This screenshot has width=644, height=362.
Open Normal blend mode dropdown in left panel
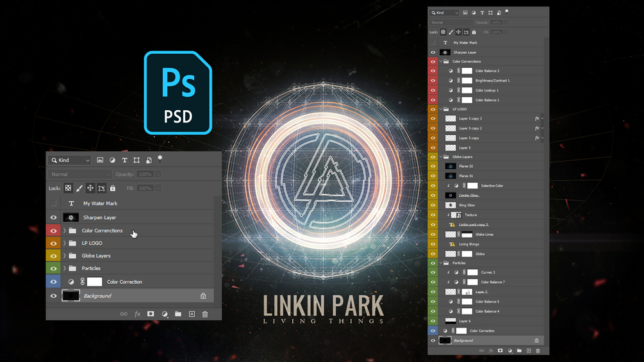tap(80, 174)
